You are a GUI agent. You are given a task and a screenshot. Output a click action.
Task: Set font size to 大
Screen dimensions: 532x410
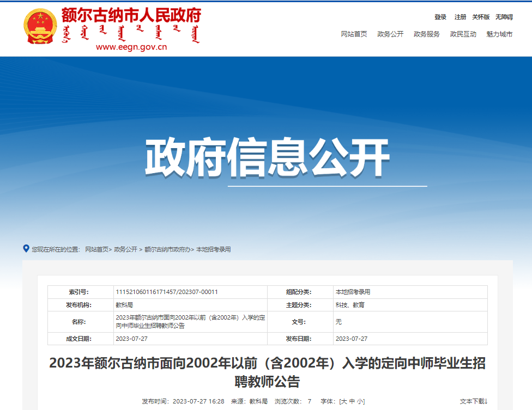(344, 401)
